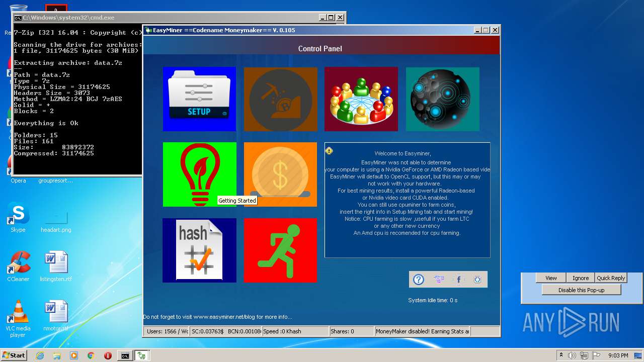Click Ignore in the pop-up
The image size is (644, 362).
tap(581, 278)
